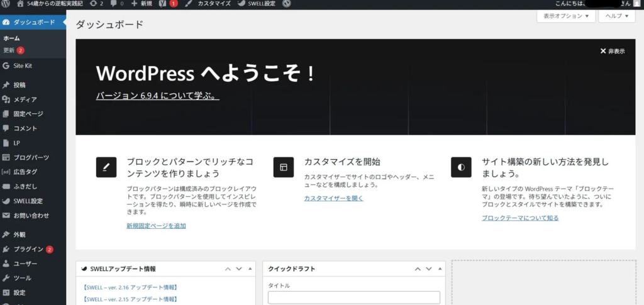Image resolution: width=644 pixels, height=305 pixels.
Task: Open プラグイン (Plugins) in the sidebar
Action: (28, 249)
